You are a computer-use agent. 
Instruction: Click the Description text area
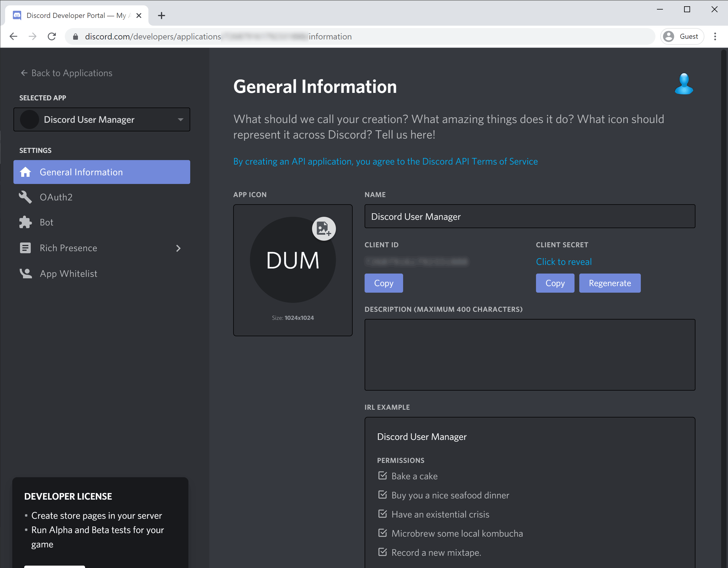tap(529, 355)
